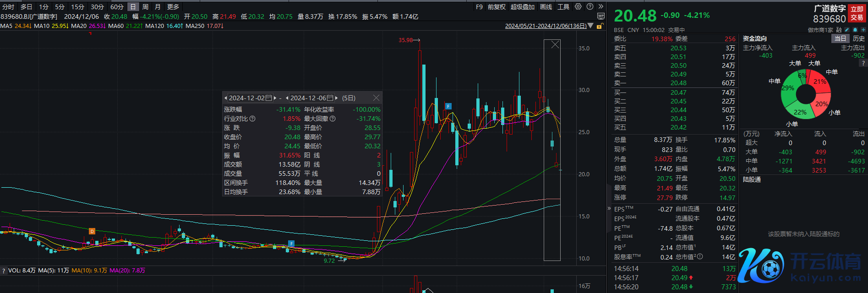The height and width of the screenshot is (293, 868).
Task: Click the orange lock icon beside date range
Action: [599, 26]
